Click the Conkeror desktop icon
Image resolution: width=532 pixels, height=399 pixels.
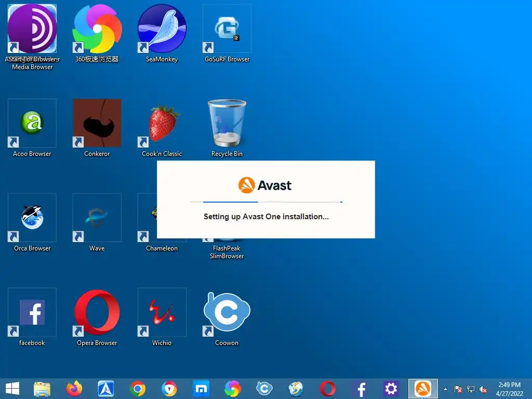click(x=97, y=123)
